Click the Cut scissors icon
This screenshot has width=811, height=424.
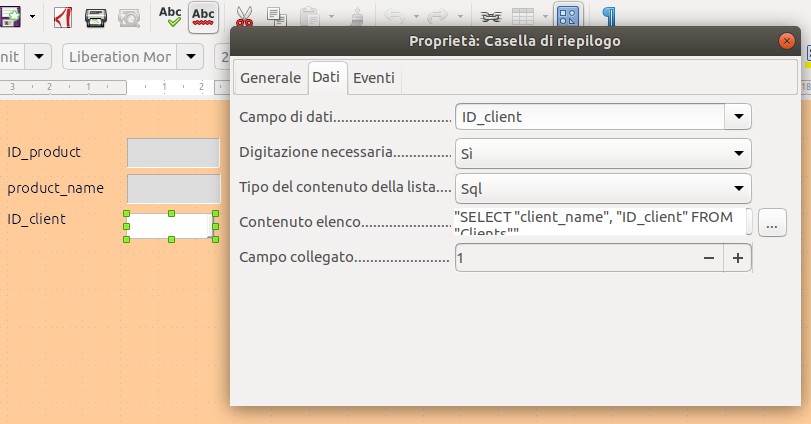[244, 17]
